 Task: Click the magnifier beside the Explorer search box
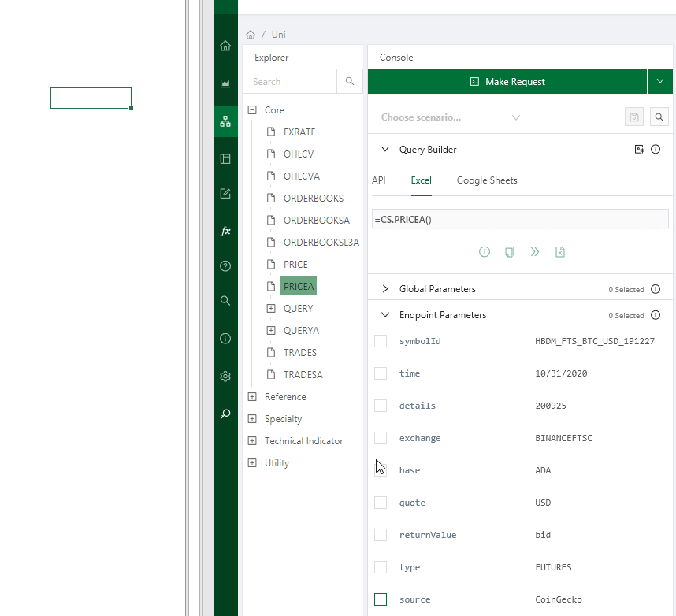point(350,81)
